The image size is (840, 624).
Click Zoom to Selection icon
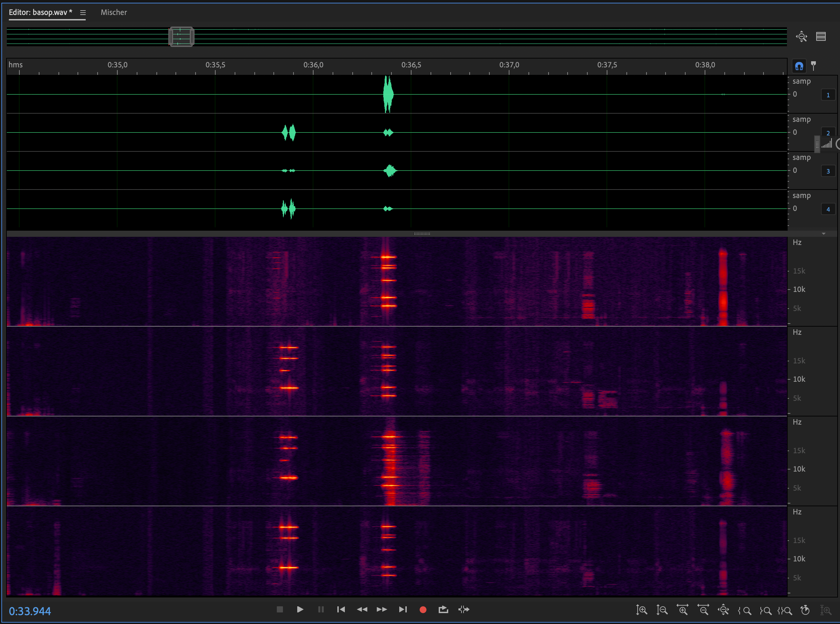[x=785, y=610]
